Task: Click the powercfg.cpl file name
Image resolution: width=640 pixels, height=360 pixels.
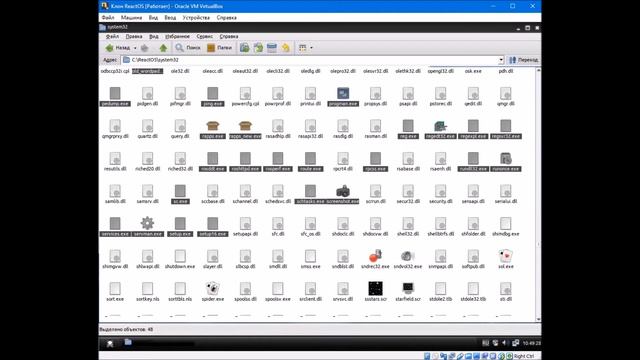Action: coord(245,104)
